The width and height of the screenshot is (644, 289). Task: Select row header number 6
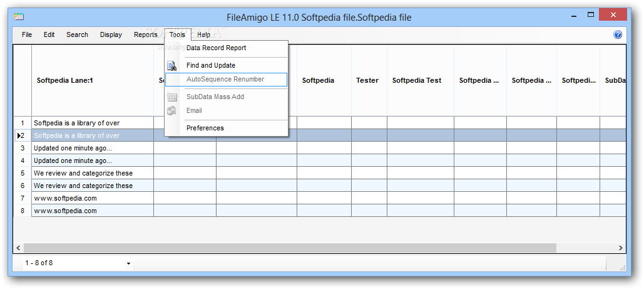23,186
